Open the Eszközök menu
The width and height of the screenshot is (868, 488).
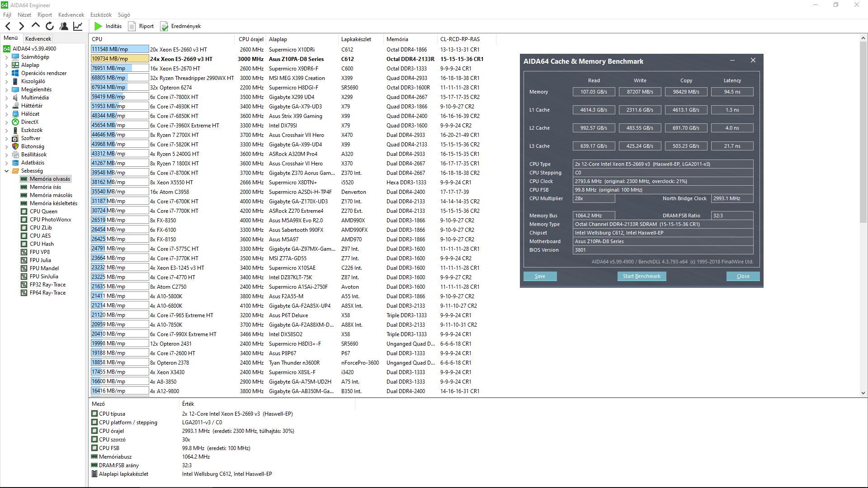(x=101, y=15)
